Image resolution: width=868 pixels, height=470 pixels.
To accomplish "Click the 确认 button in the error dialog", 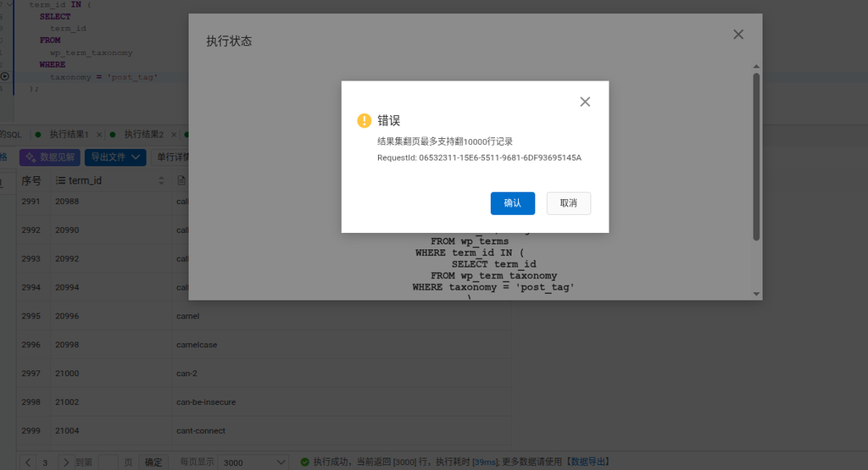I will [x=513, y=203].
